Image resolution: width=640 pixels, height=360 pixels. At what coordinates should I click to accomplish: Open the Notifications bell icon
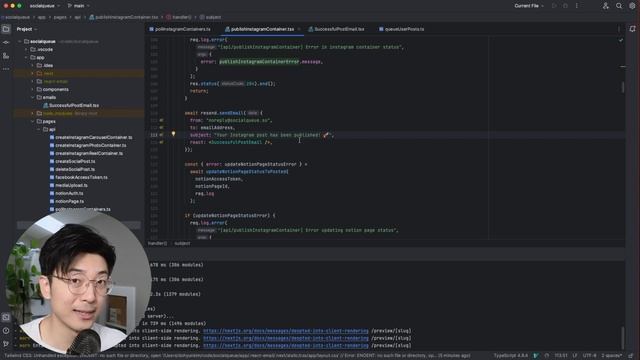pyautogui.click(x=632, y=29)
